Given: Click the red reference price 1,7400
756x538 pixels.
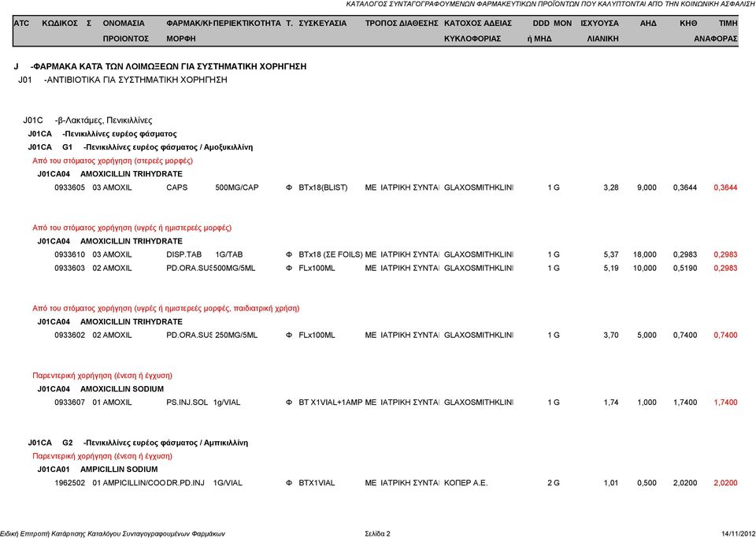Looking at the screenshot, I should pyautogui.click(x=725, y=402).
